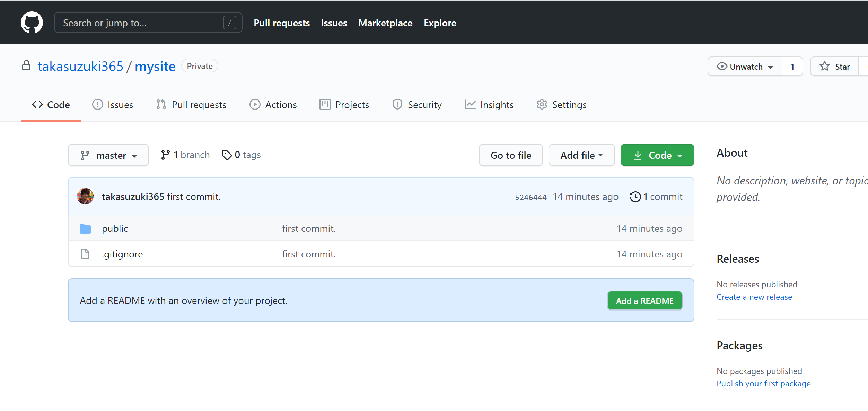
Task: Expand the master branch dropdown
Action: click(x=108, y=155)
